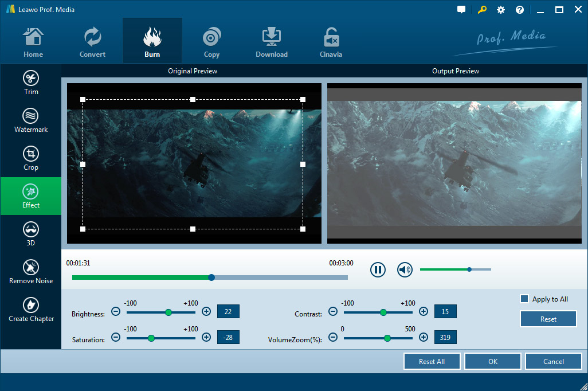Open Create Chapter in sidebar
Image resolution: width=588 pixels, height=391 pixels.
point(31,310)
